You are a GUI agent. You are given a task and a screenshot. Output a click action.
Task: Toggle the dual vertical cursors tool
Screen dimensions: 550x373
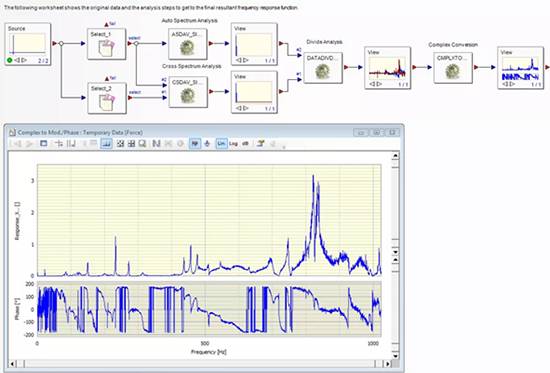coord(71,144)
